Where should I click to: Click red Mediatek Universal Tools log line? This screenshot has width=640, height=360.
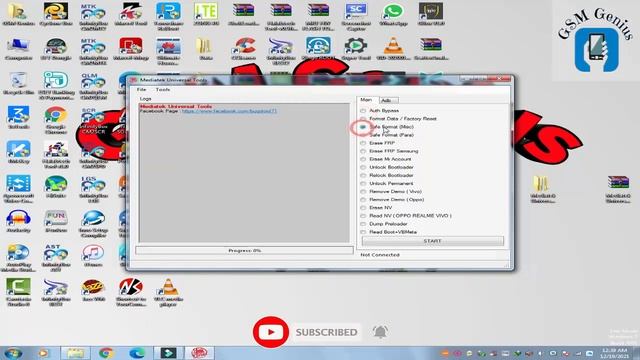(176, 107)
